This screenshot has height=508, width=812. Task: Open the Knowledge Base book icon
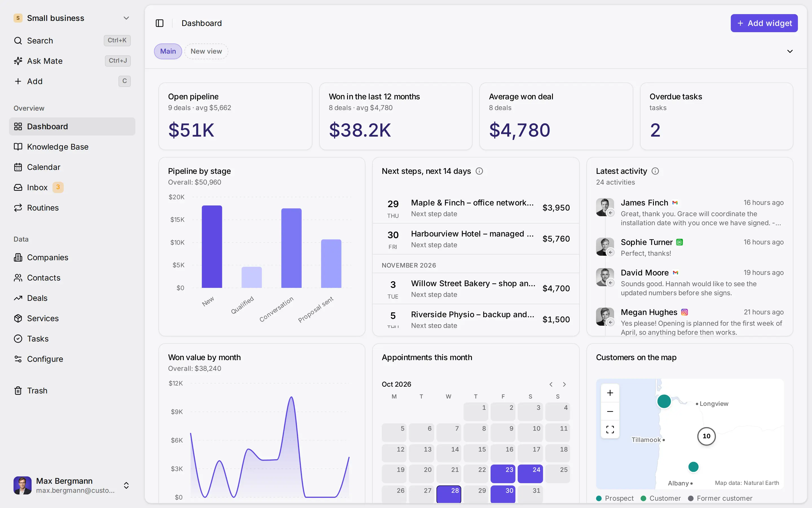coord(18,147)
